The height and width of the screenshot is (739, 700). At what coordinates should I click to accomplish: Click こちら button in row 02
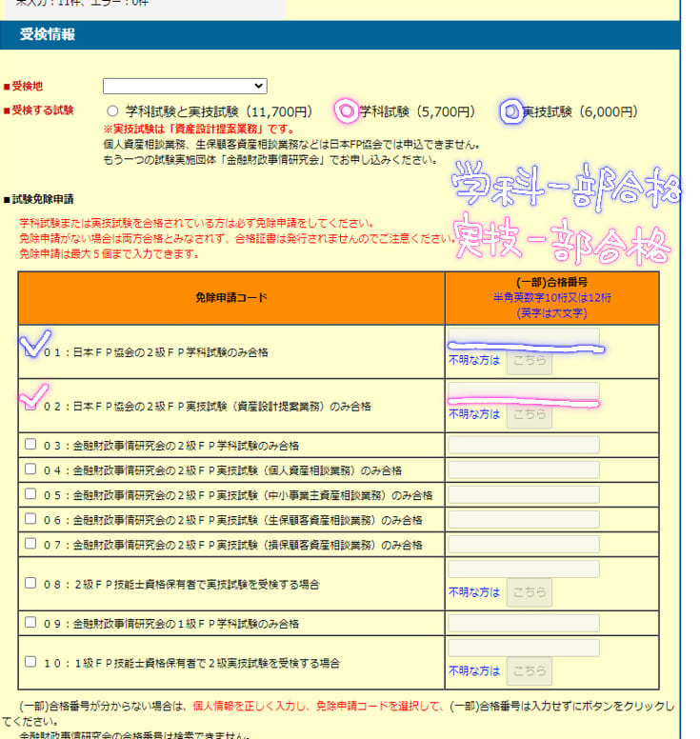(x=529, y=414)
